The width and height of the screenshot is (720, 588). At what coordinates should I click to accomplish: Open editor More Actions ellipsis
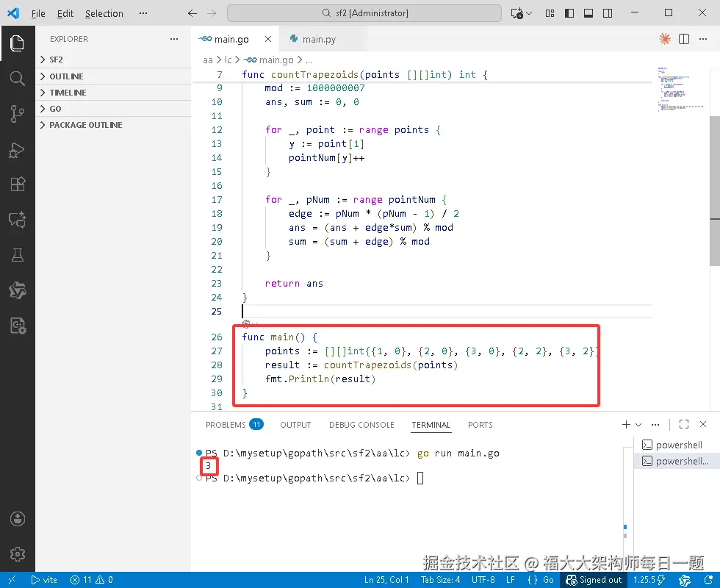[x=703, y=39]
